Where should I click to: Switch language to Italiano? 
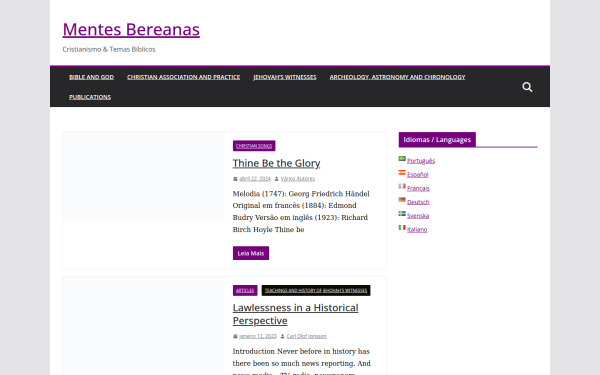[417, 230]
